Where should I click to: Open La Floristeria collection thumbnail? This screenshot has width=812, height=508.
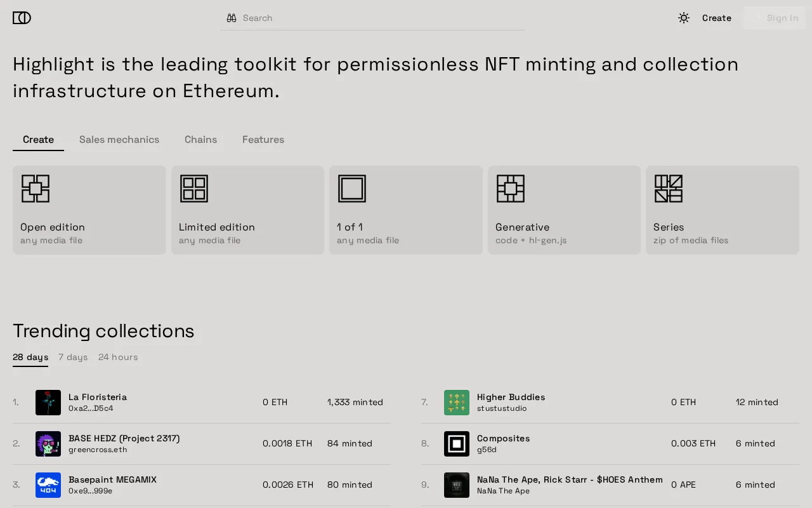click(48, 403)
